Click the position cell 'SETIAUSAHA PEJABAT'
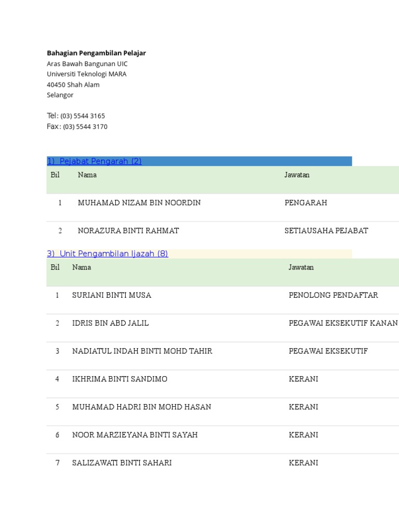 326,231
